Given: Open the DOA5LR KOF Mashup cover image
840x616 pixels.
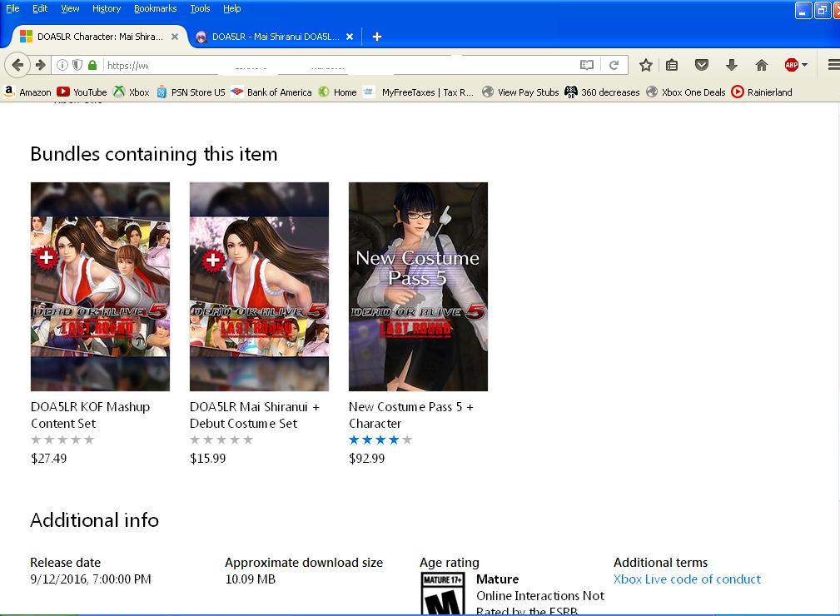Looking at the screenshot, I should pos(100,286).
